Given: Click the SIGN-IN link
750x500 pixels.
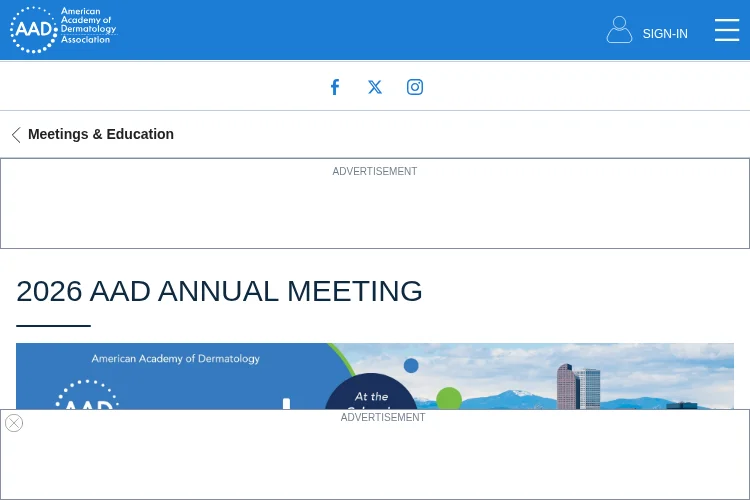Looking at the screenshot, I should tap(665, 34).
